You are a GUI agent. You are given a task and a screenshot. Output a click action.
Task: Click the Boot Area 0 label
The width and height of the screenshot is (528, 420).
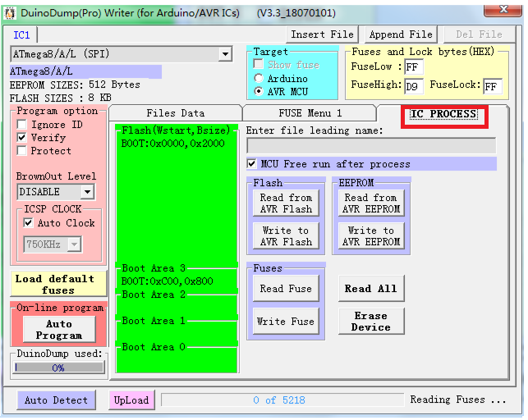pyautogui.click(x=154, y=347)
